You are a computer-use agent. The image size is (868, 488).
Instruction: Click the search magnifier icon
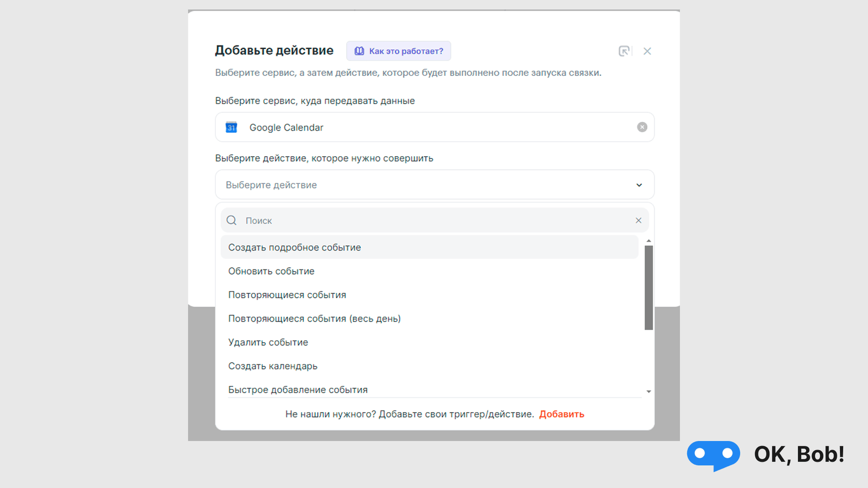[232, 220]
